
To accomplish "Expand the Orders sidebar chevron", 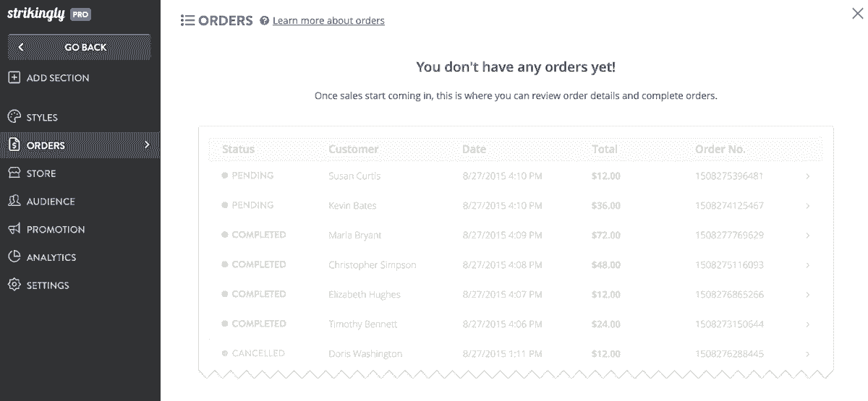I will tap(147, 145).
